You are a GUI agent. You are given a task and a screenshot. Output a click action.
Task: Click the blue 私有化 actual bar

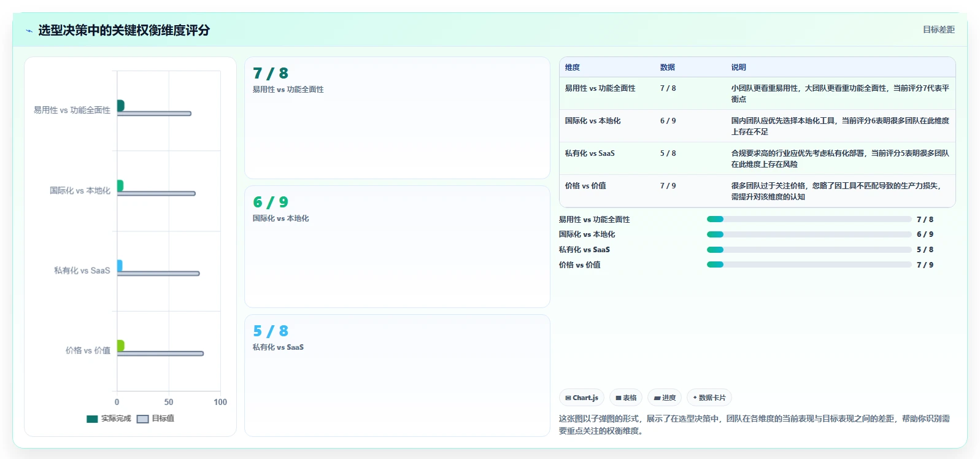click(120, 266)
